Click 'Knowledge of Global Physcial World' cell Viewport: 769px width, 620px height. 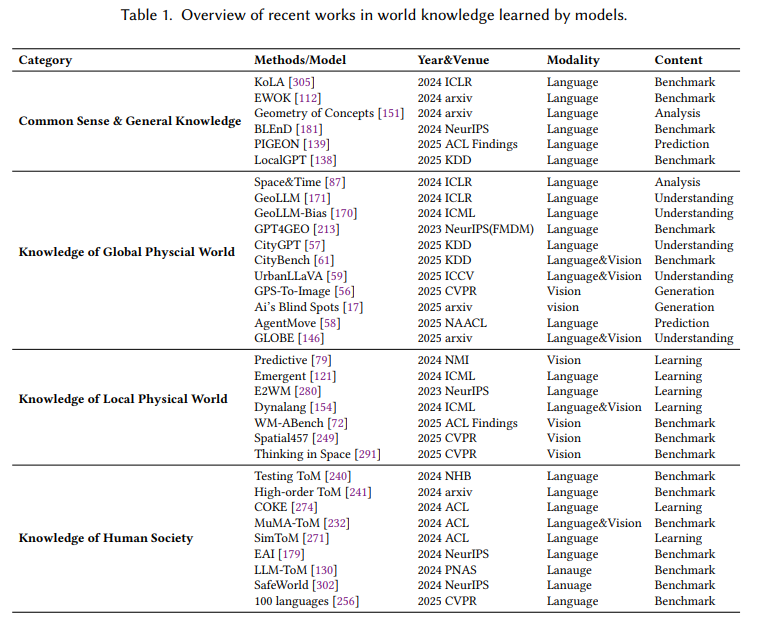(127, 252)
